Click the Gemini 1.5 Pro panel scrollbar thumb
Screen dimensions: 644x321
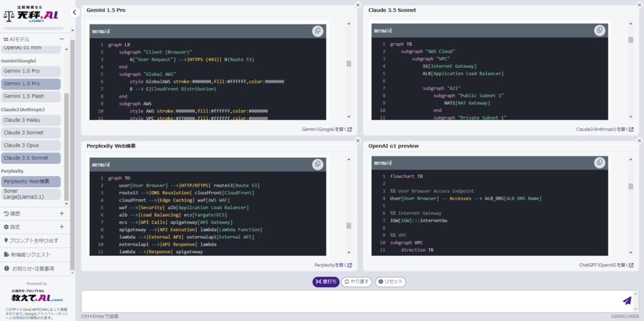click(348, 63)
